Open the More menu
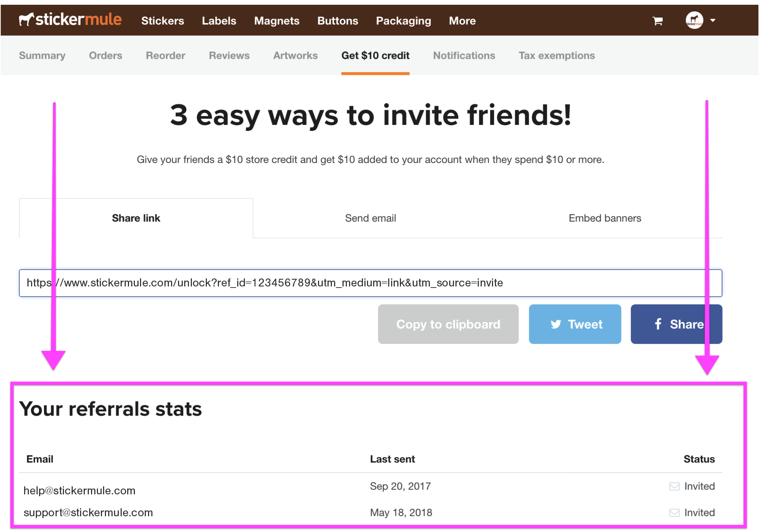 point(462,21)
